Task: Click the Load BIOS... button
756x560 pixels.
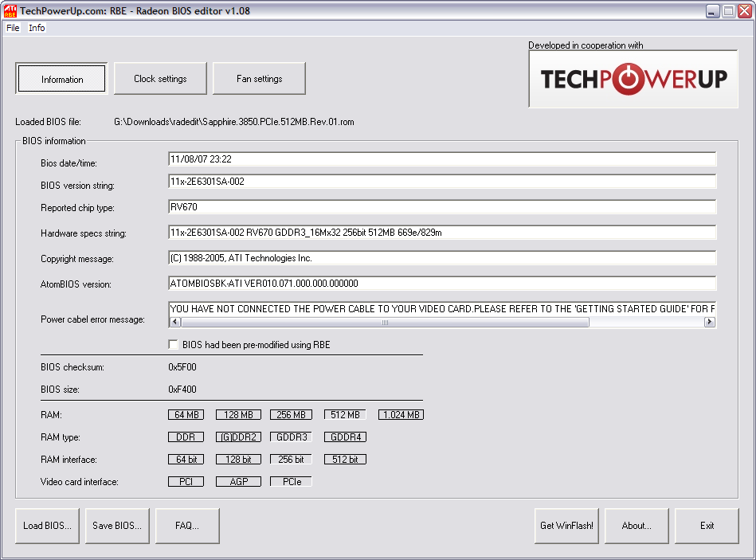Action: pos(47,526)
